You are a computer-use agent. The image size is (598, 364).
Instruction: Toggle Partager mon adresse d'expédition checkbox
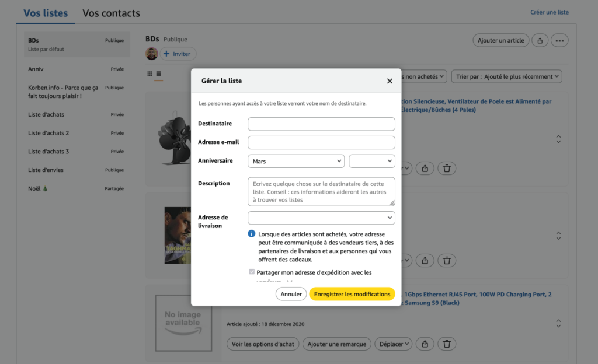click(x=252, y=272)
